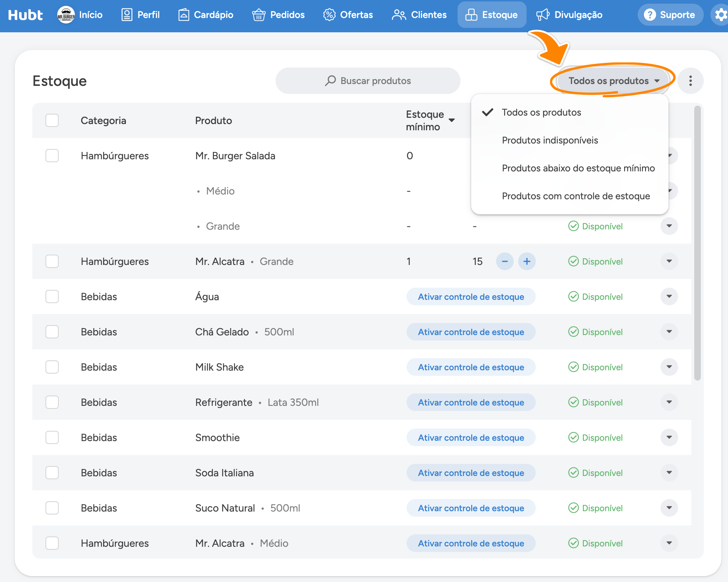Screen dimensions: 728x582
Task: Toggle the select-all header checkbox
Action: tap(52, 120)
